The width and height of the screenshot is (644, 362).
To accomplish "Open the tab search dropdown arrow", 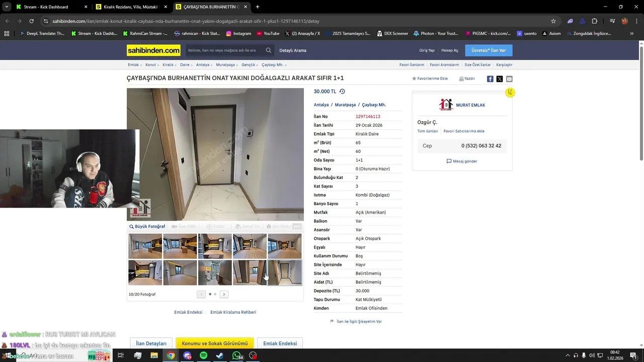I will 7,7.
